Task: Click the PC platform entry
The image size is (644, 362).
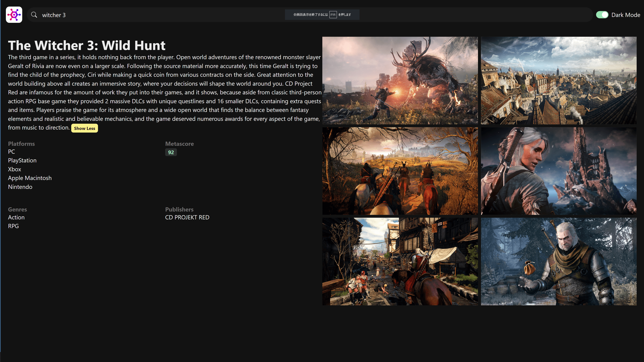Action: tap(12, 152)
